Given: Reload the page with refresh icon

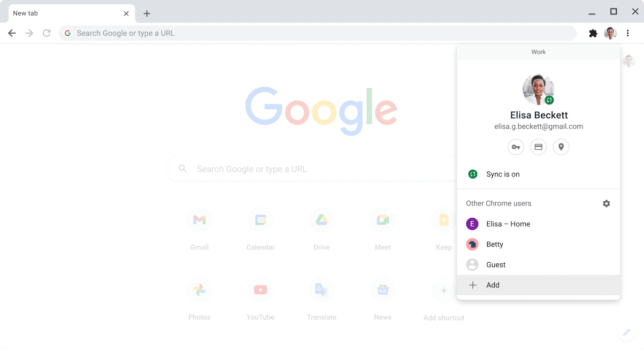Looking at the screenshot, I should tap(47, 33).
